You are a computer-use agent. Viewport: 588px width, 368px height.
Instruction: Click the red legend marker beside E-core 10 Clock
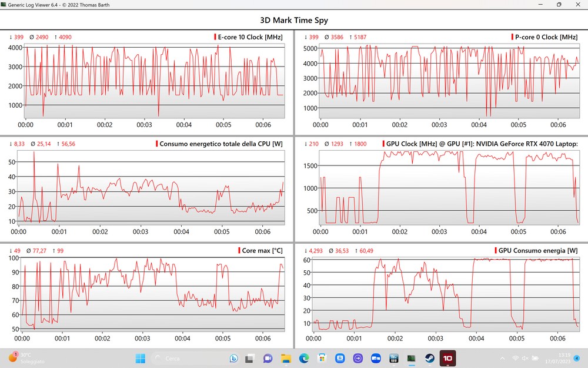point(215,37)
